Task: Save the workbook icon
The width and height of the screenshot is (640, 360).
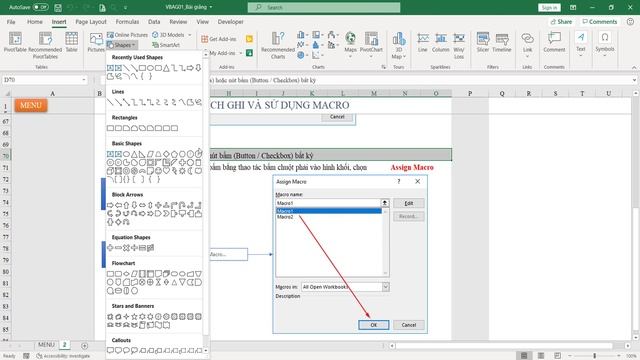Action: tap(58, 7)
